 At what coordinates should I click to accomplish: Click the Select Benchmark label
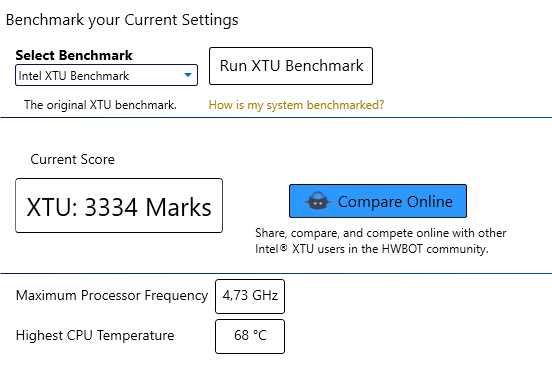(74, 55)
